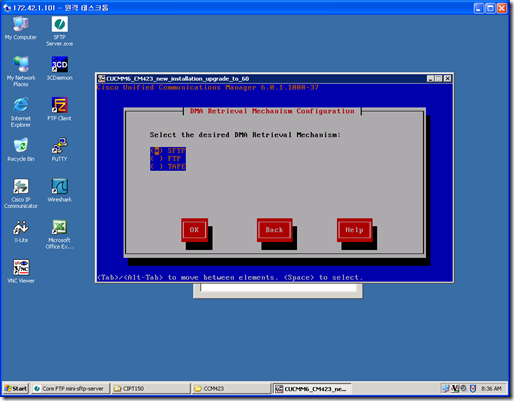Screen dimensions: 514x401
Task: Confirm with the red OK button
Action: [194, 230]
